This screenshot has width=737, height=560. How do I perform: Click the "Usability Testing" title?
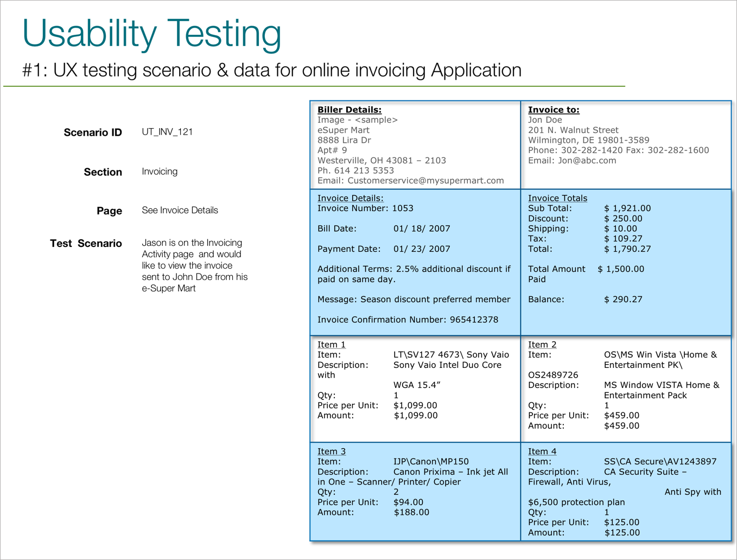[152, 34]
